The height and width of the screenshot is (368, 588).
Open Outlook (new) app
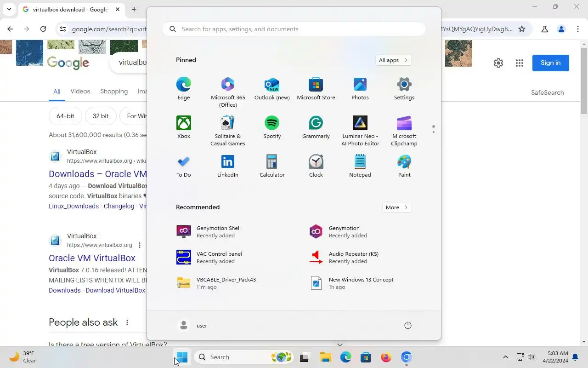pos(272,89)
